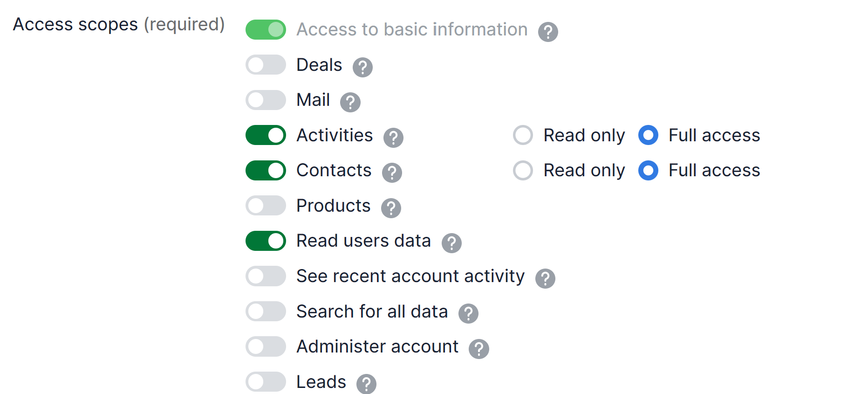Open the help icon next to Administer account
Image resolution: width=868 pixels, height=394 pixels.
(x=479, y=349)
